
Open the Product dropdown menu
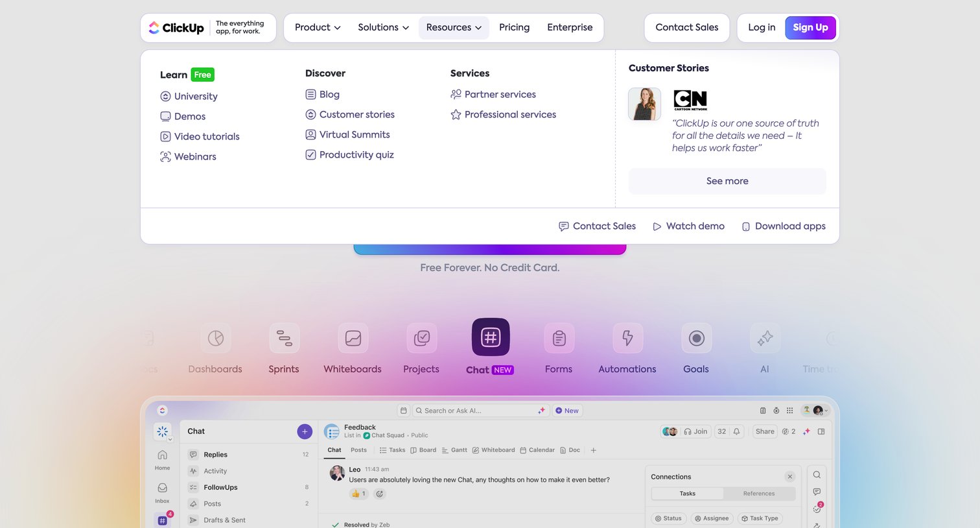318,27
